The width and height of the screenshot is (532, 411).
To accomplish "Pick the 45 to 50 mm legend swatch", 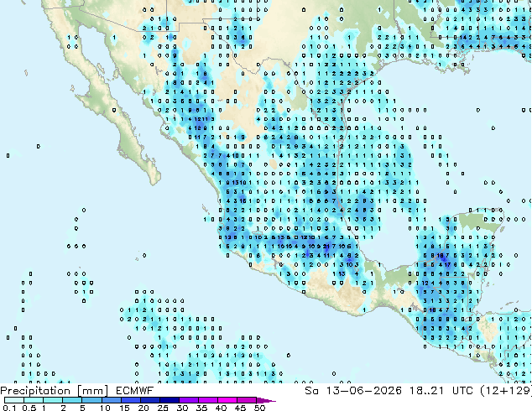I will click(247, 400).
